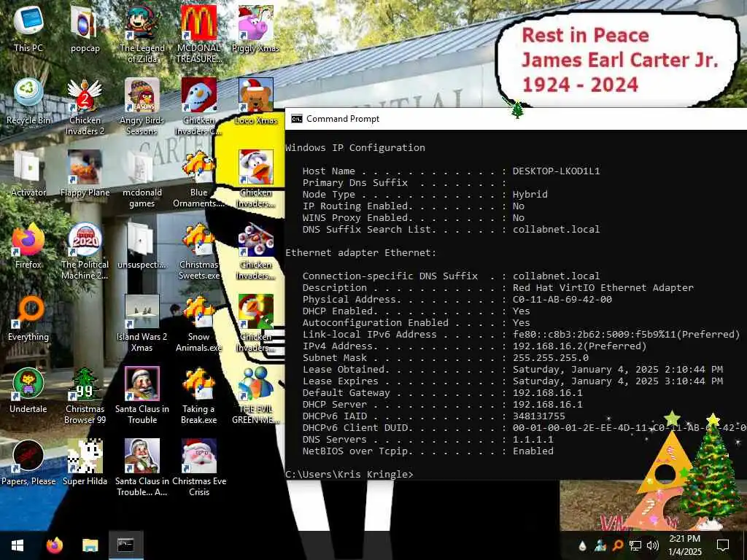Run Snow Animals.exe

198,324
